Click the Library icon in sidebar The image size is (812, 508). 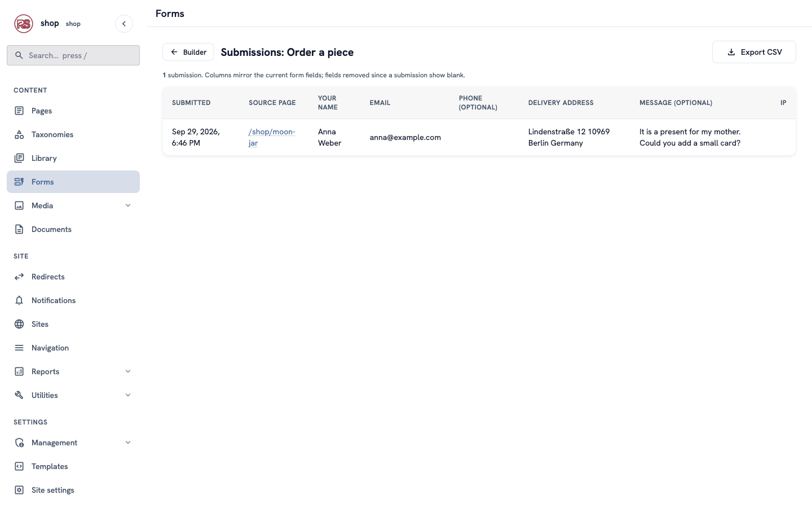coord(19,158)
